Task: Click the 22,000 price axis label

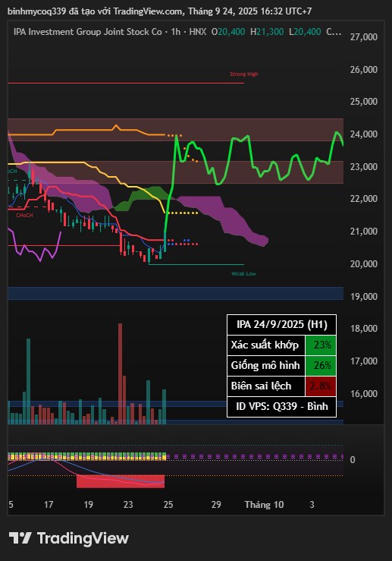Action: [364, 199]
